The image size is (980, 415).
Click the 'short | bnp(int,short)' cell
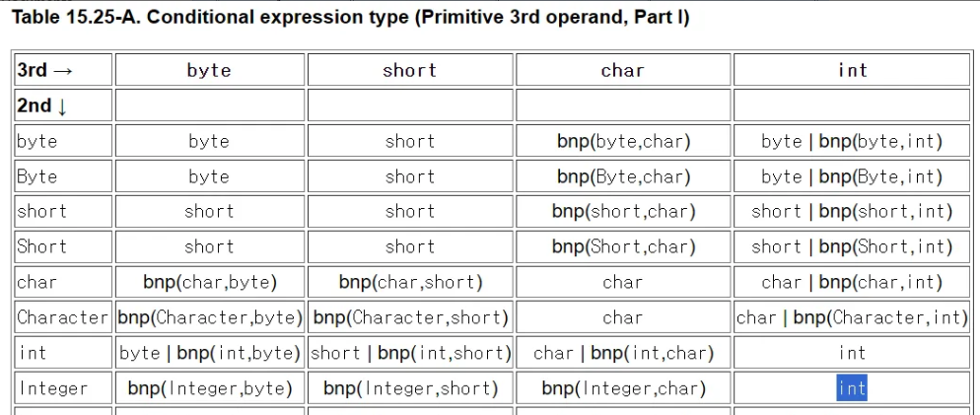point(409,353)
